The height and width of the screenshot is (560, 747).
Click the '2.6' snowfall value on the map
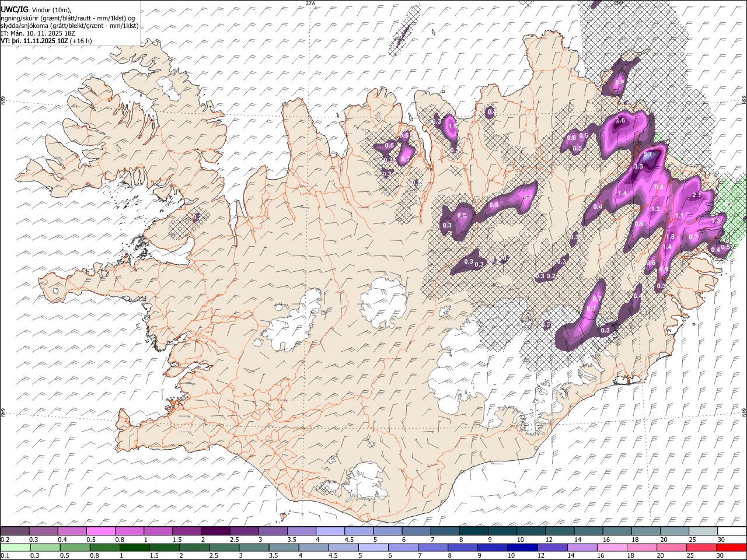[x=620, y=121]
